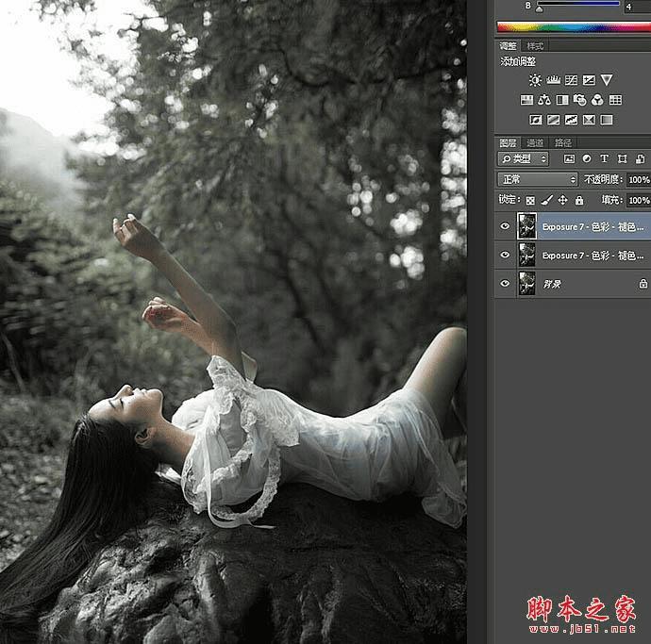Click the 填充 fill value field
The height and width of the screenshot is (644, 651).
[x=639, y=201]
